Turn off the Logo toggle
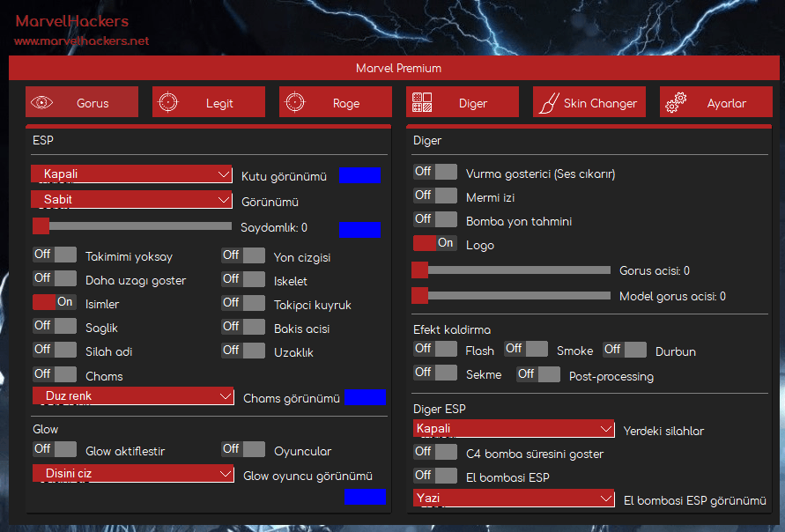 pos(435,243)
